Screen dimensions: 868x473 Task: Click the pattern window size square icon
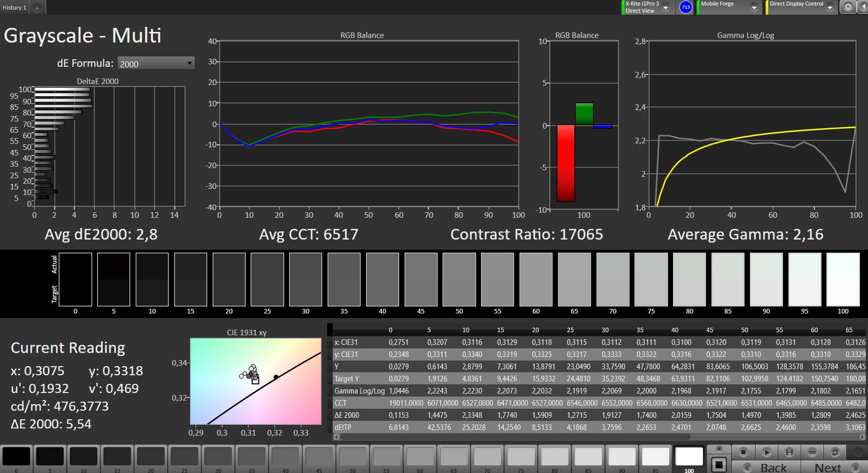(x=719, y=464)
